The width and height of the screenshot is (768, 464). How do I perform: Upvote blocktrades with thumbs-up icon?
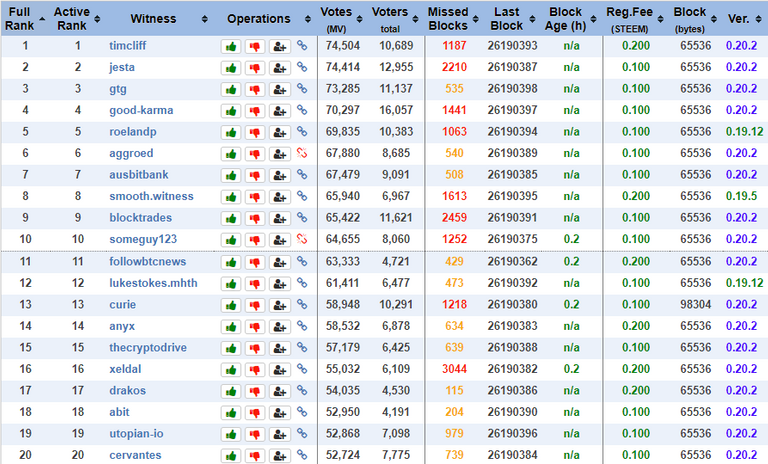tap(231, 219)
